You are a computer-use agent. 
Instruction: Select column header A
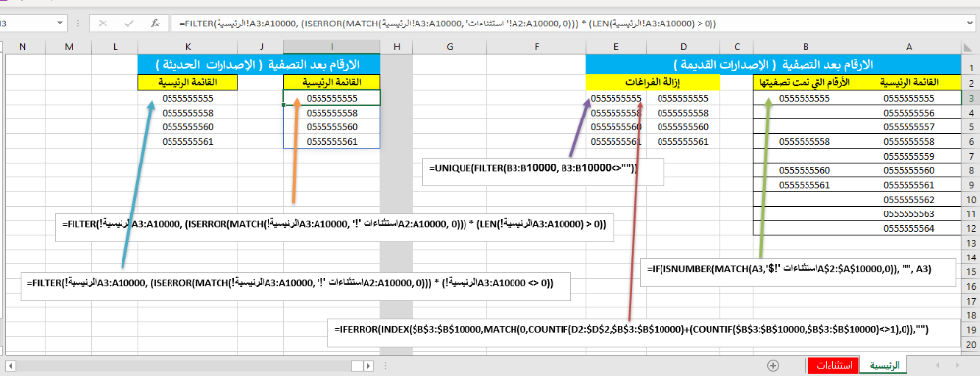[x=909, y=47]
